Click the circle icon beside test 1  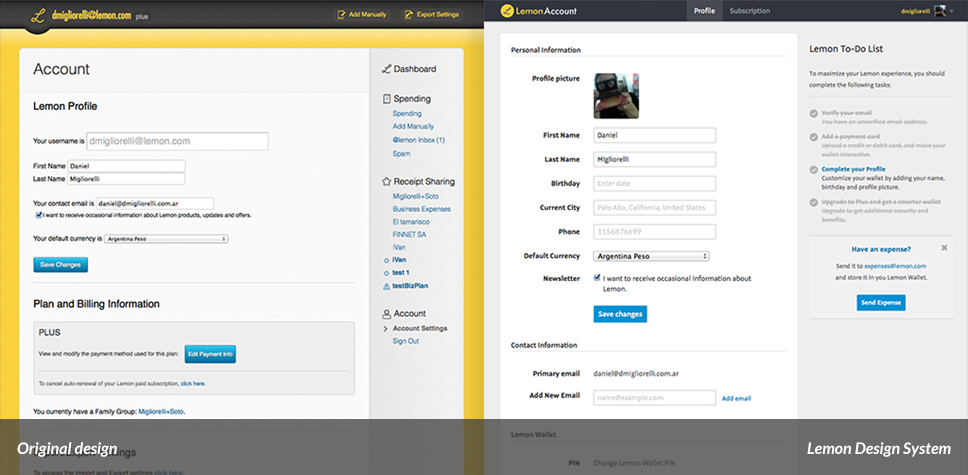[x=386, y=273]
